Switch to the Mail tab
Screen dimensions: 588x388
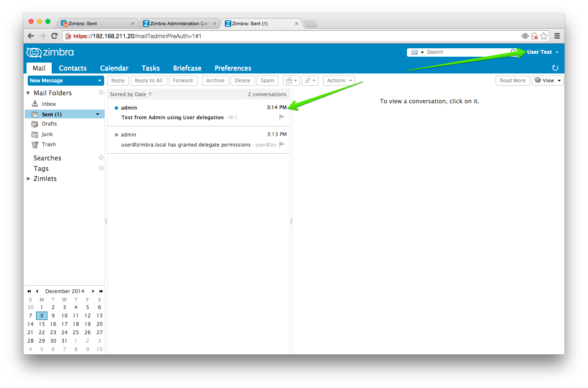coord(39,68)
